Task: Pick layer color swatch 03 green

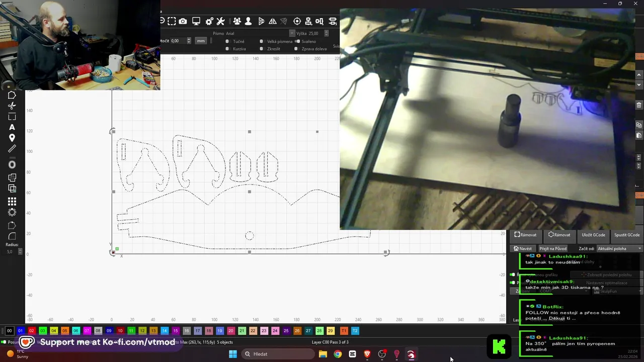Action: pos(42,331)
